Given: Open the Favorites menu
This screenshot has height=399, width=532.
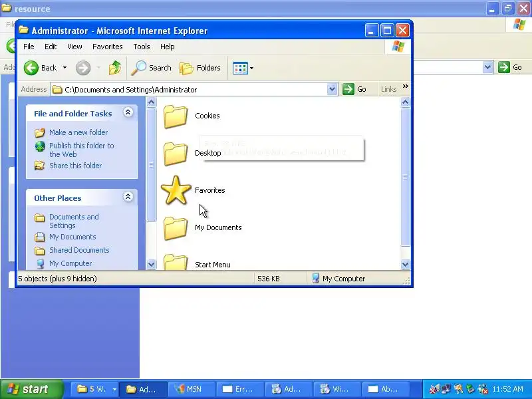Looking at the screenshot, I should [x=108, y=47].
